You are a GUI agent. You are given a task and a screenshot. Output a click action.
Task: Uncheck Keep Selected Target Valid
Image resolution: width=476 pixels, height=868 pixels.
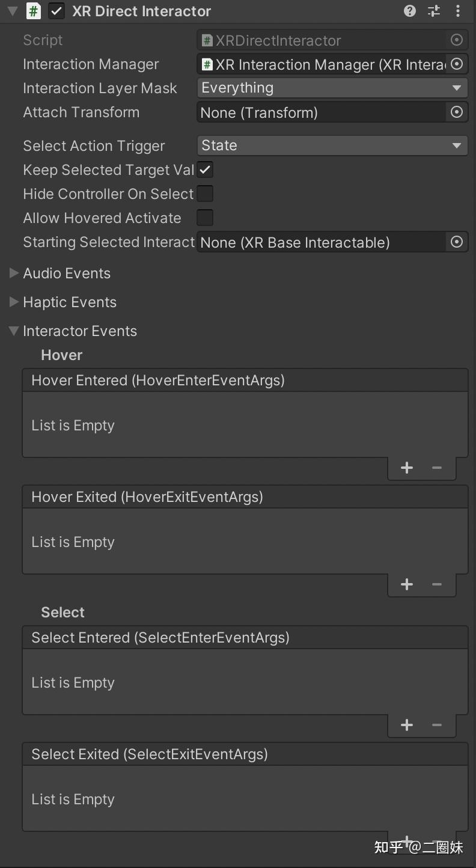204,170
